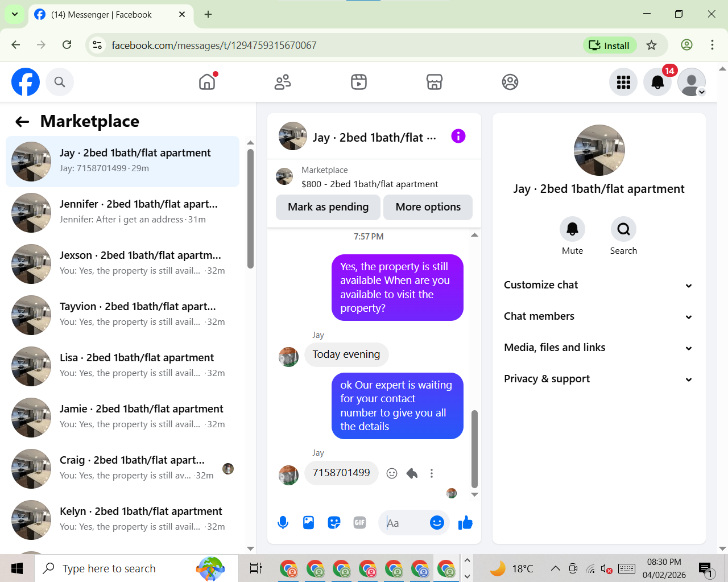Screen dimensions: 728x582
Task: Click More options button
Action: 428,207
